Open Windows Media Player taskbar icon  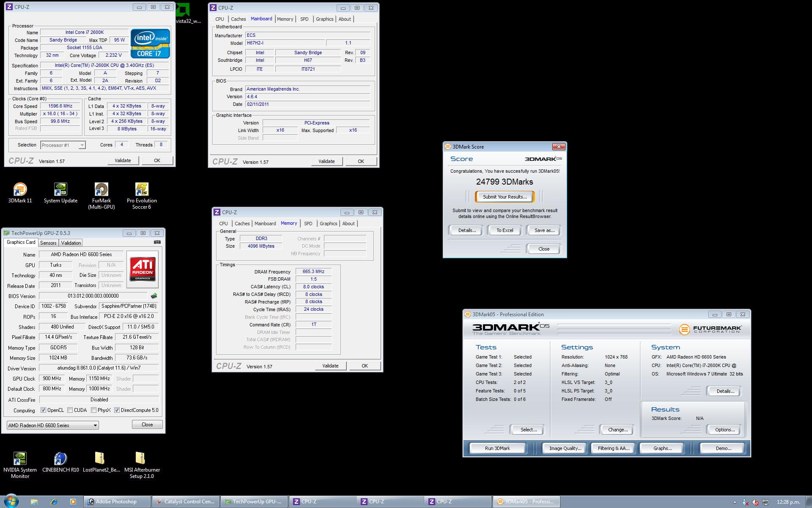coord(73,502)
